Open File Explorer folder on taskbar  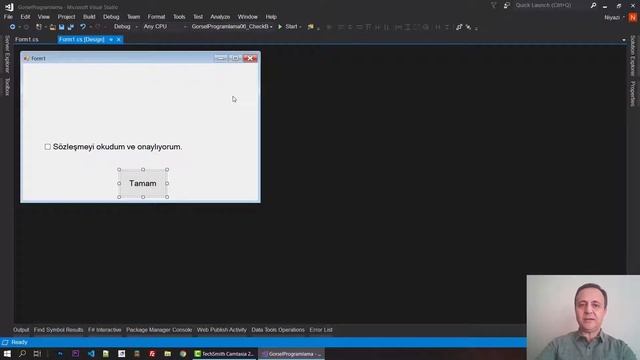point(168,354)
